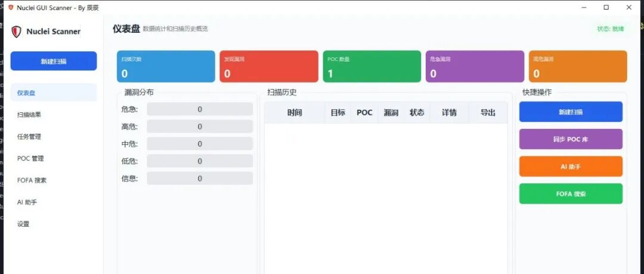This screenshot has width=644, height=274.
Task: Click the green FOFA 搜索 quick action button
Action: (571, 194)
